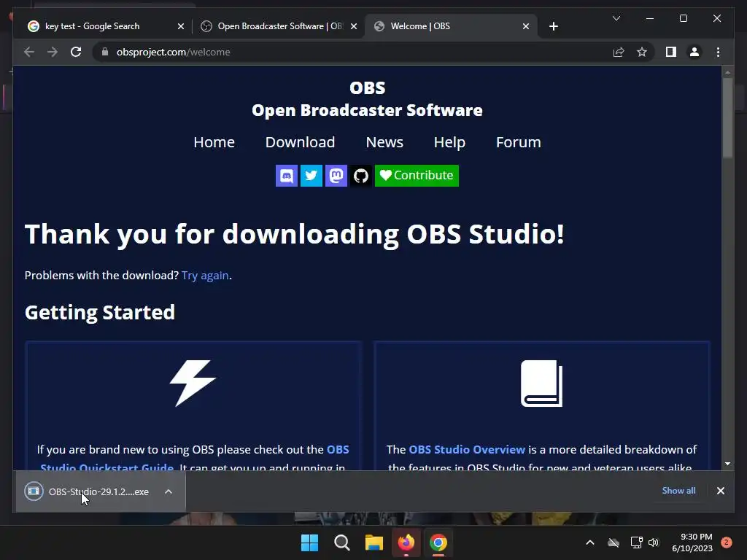This screenshot has height=560, width=747.
Task: Go back to the previous page
Action: (29, 52)
